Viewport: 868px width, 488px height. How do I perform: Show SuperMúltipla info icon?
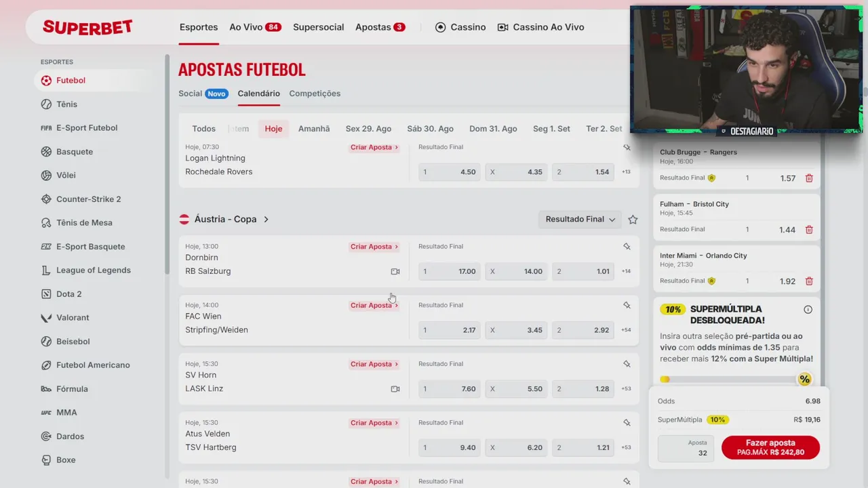click(808, 310)
